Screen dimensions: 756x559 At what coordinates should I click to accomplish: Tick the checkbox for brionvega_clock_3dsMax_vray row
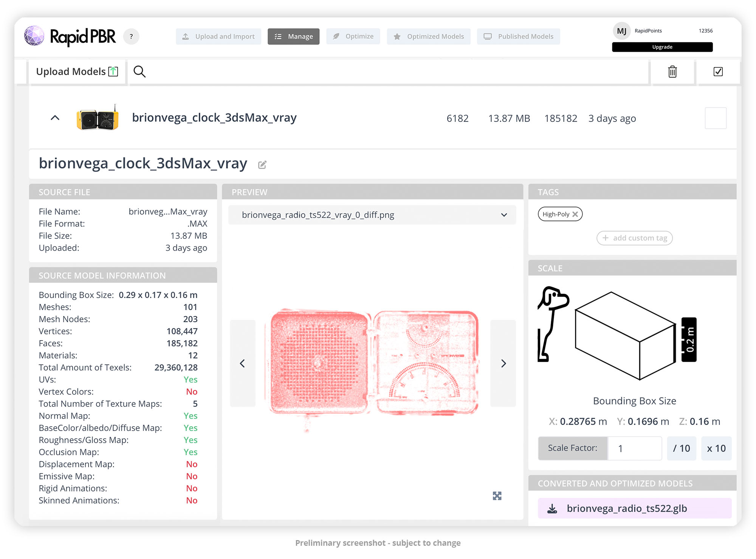click(x=716, y=118)
